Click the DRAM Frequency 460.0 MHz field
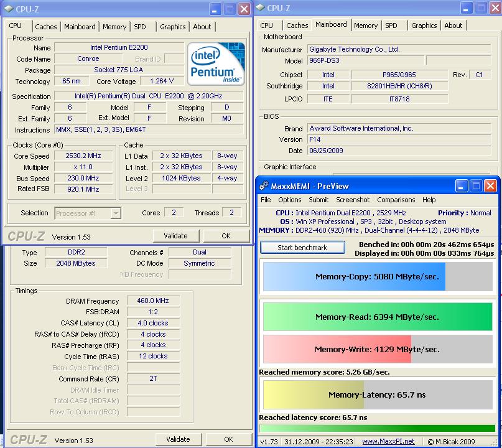The width and height of the screenshot is (502, 448). click(x=153, y=301)
